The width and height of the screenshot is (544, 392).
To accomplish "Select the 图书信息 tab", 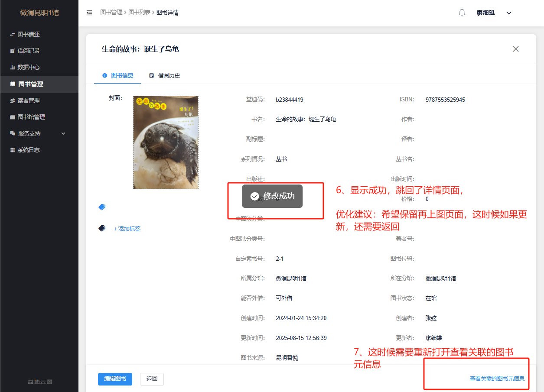I will click(118, 75).
